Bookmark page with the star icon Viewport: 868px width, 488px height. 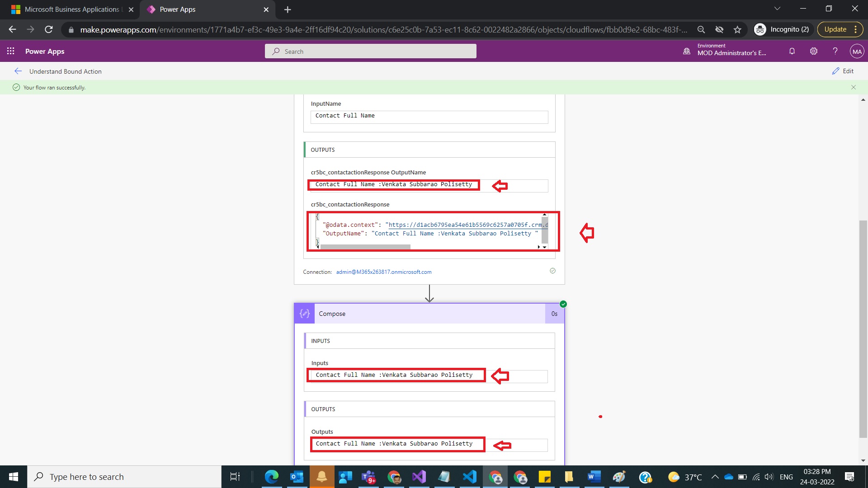click(x=737, y=29)
